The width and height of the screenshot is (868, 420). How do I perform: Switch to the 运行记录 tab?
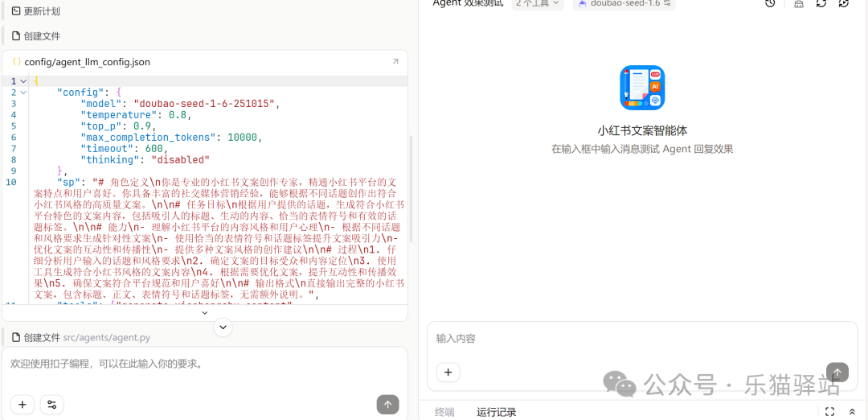[497, 412]
